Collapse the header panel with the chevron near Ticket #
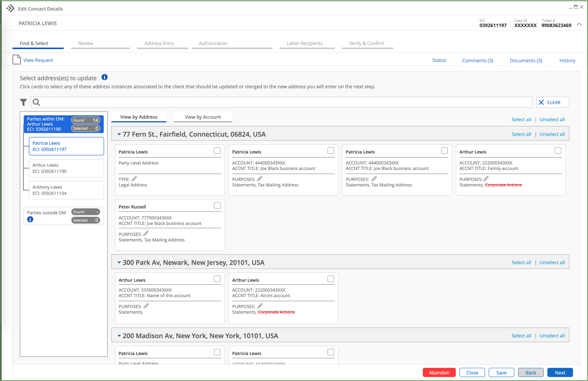This screenshot has width=588, height=381. click(x=579, y=24)
